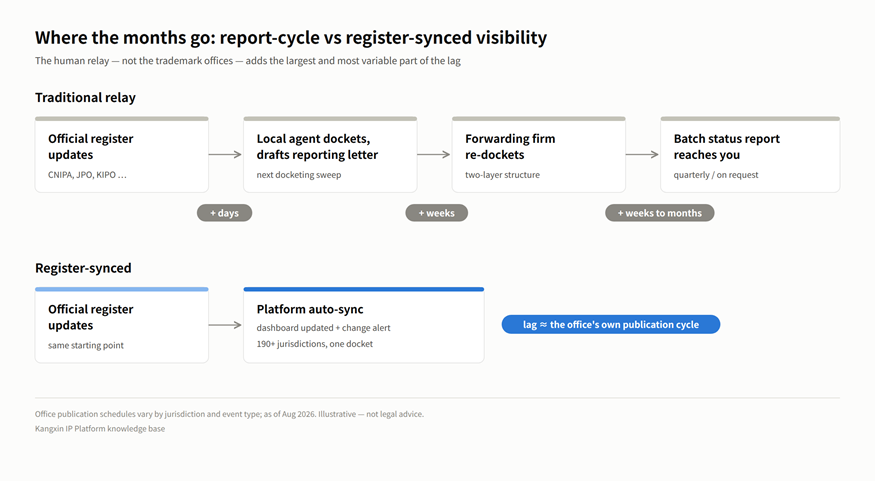Click the main title about report-cycle visibility

291,37
